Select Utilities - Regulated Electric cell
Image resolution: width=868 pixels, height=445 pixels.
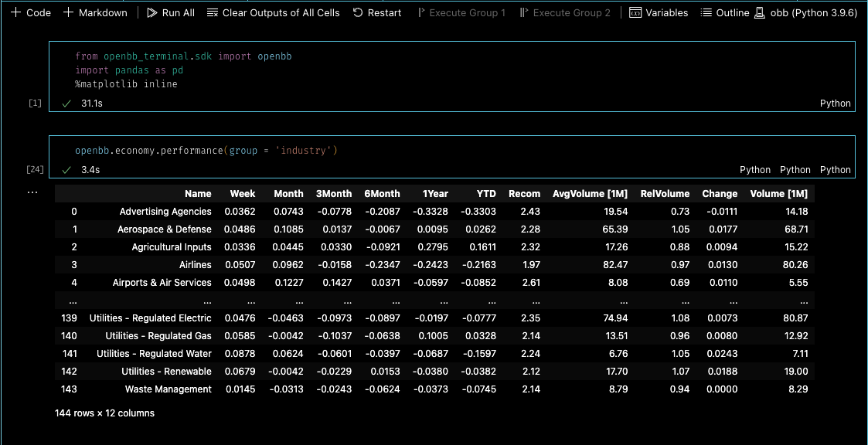151,318
